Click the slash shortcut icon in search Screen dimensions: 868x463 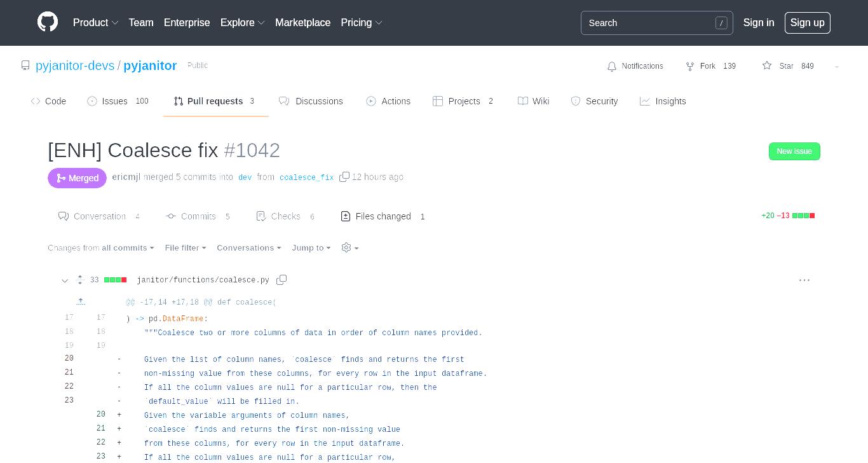click(x=721, y=23)
